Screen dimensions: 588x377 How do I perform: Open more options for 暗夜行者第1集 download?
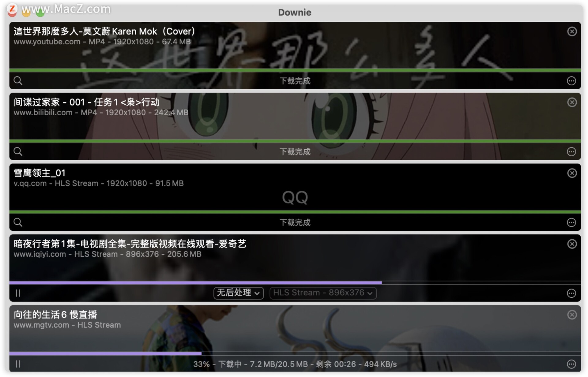point(571,293)
